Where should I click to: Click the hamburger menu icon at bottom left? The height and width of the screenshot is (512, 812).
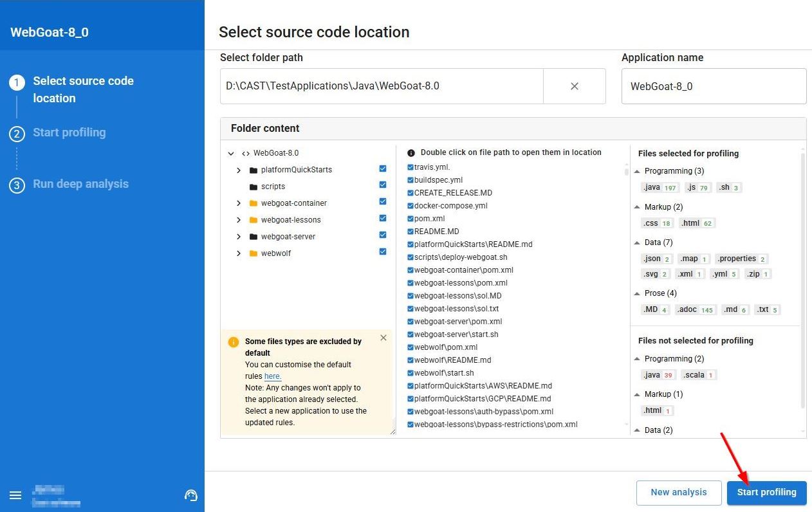(15, 495)
